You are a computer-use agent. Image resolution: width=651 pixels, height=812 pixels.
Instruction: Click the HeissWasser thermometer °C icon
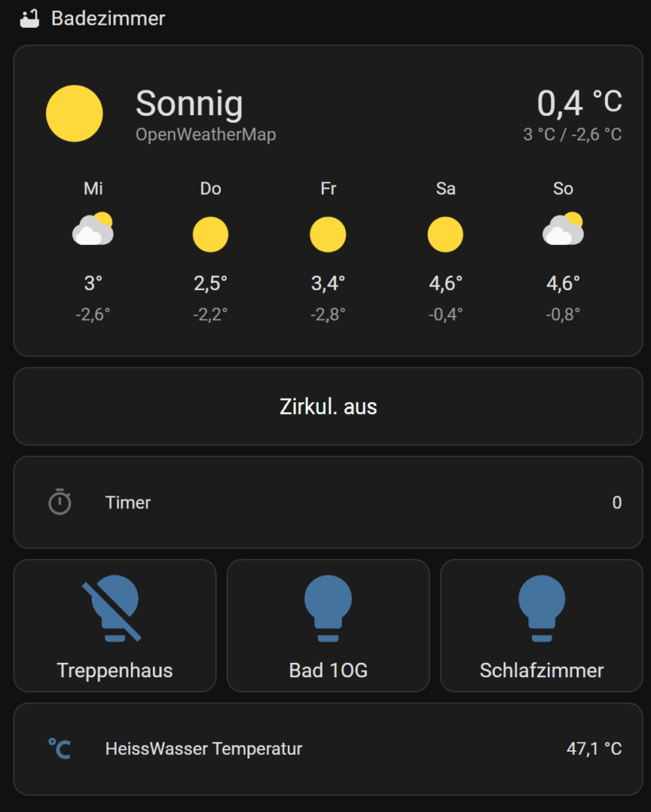click(60, 749)
